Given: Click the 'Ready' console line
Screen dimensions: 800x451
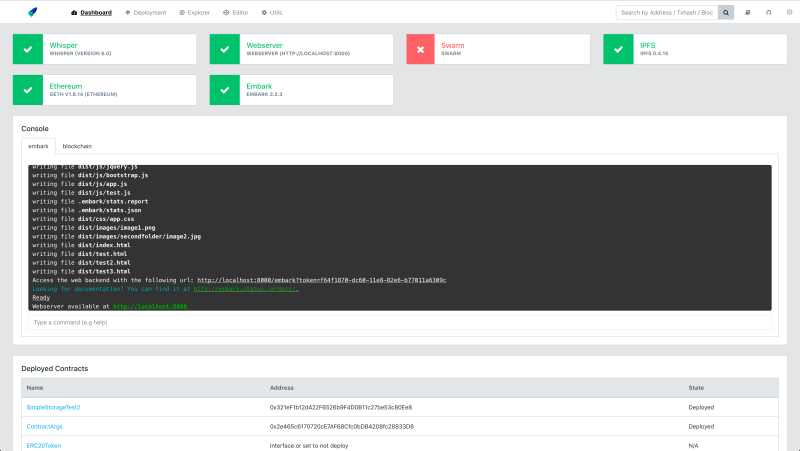Looking at the screenshot, I should click(41, 297).
